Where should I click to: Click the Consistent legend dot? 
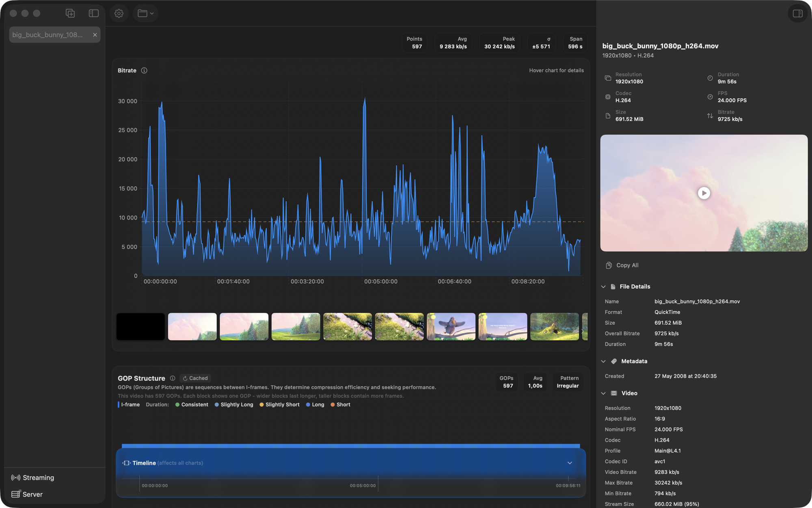[x=177, y=405]
